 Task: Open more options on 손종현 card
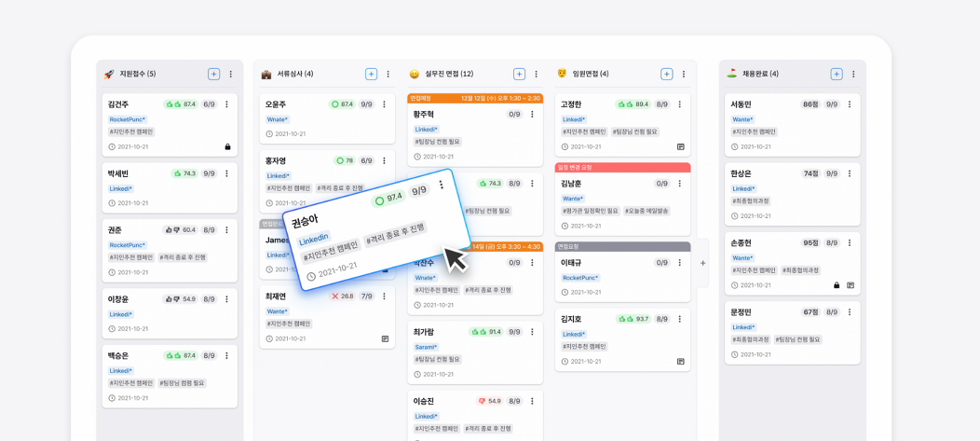(850, 242)
